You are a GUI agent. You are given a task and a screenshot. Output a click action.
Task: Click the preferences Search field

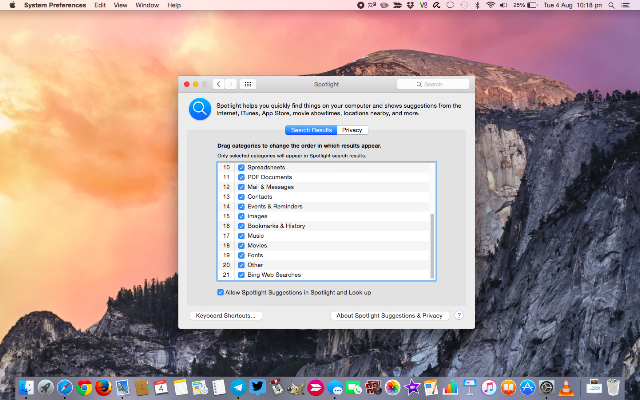433,84
